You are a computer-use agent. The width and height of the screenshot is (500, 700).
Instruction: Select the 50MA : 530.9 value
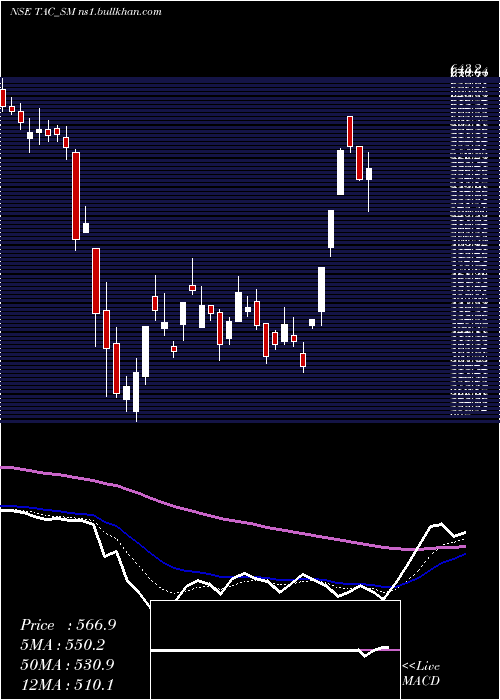pyautogui.click(x=67, y=665)
